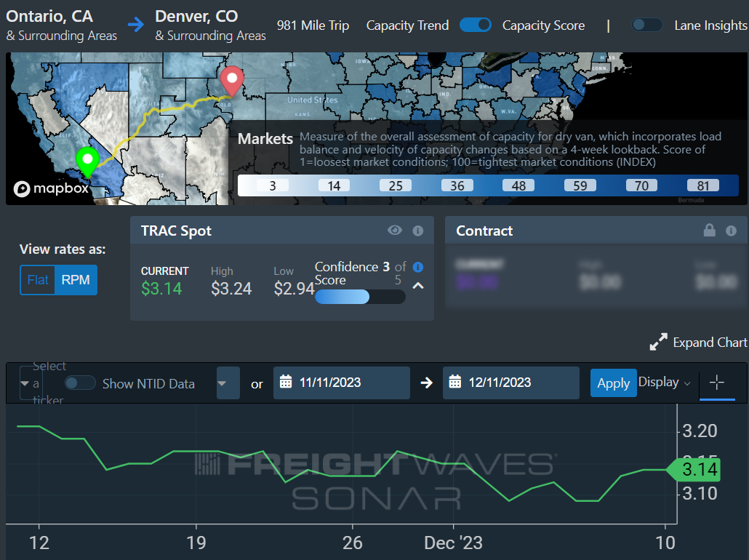Click Denver, CO destination heading

click(196, 16)
